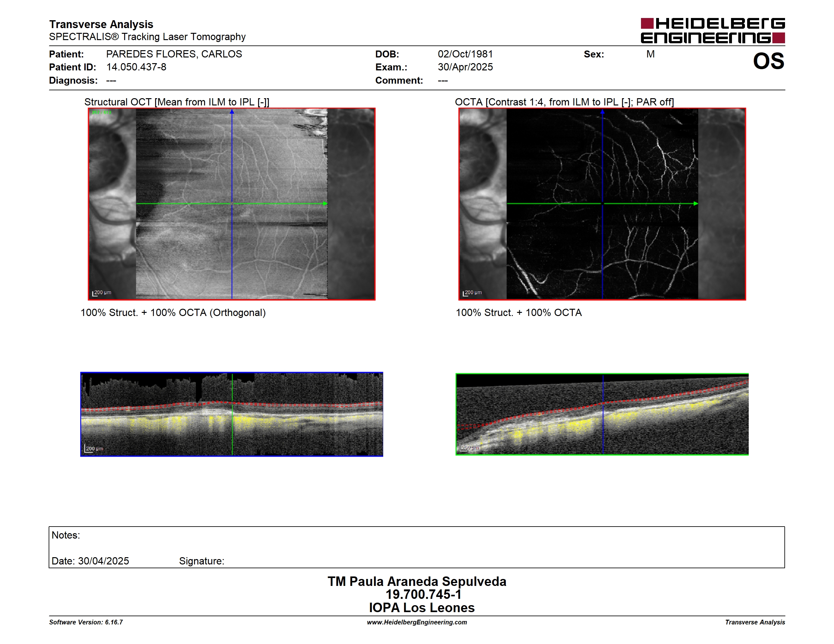
Task: Click the right-hand 100% Struct. + 100% OCTA caption
Action: [x=519, y=313]
